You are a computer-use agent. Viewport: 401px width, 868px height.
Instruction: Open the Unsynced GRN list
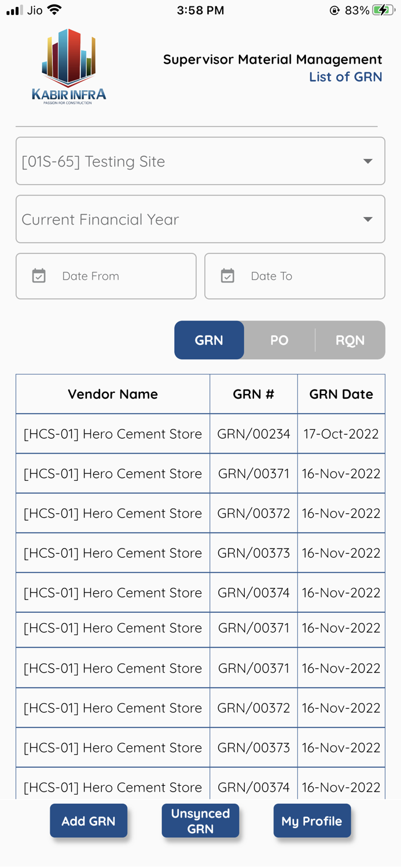point(200,821)
